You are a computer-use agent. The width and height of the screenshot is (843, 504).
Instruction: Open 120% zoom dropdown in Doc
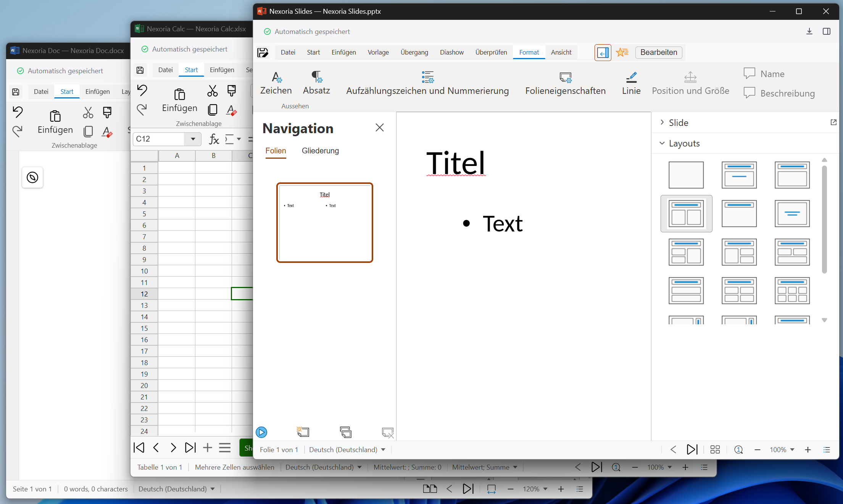tap(535, 489)
